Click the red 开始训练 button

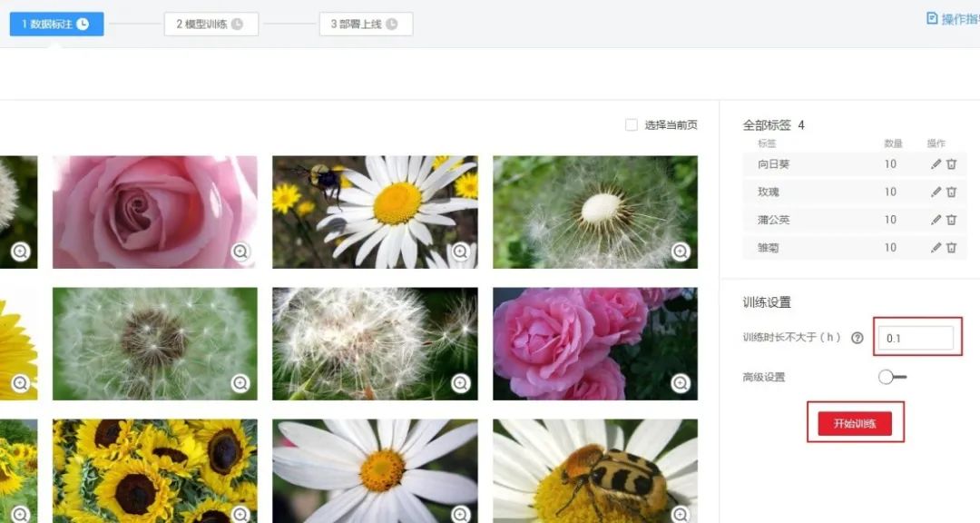pyautogui.click(x=855, y=423)
